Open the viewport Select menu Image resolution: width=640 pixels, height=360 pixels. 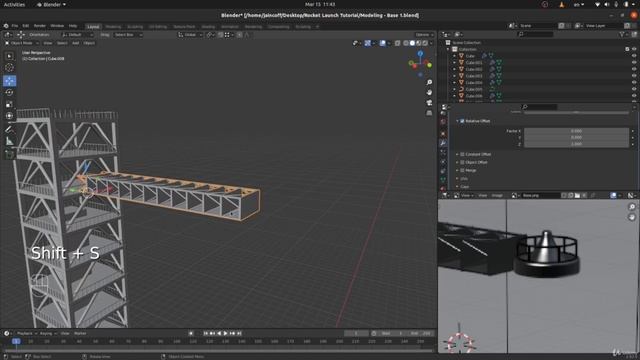(x=62, y=43)
